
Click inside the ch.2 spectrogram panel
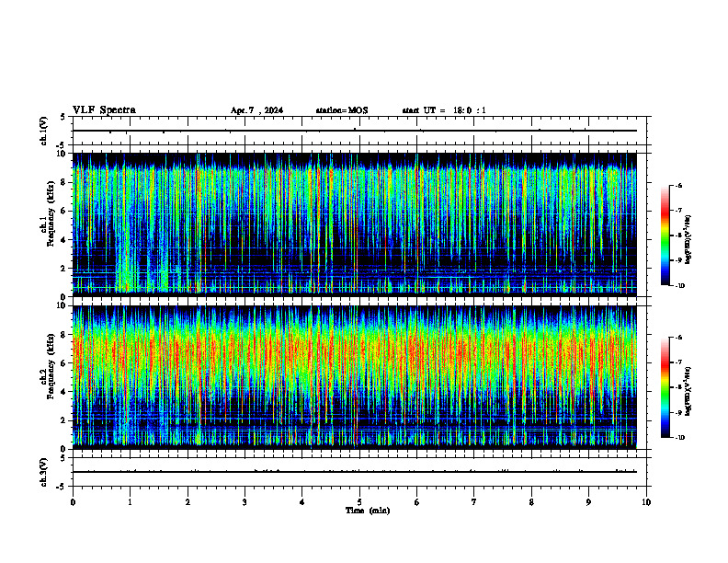coord(355,377)
